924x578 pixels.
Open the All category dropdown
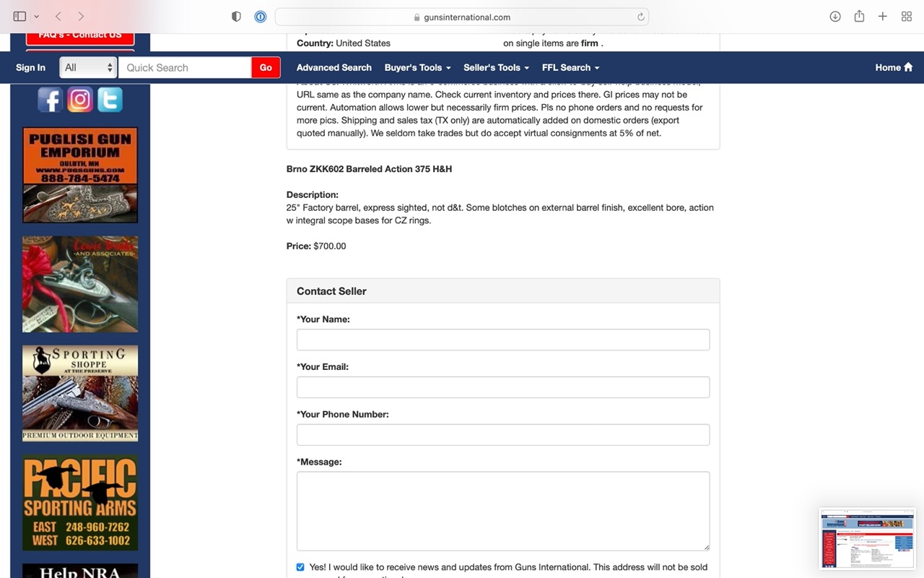[x=88, y=67]
